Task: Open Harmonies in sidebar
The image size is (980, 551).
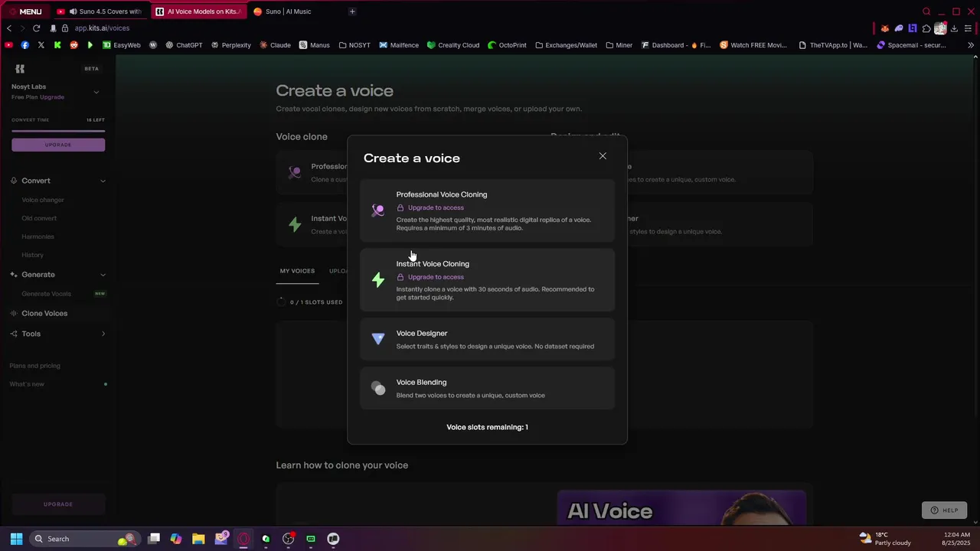Action: (x=38, y=236)
